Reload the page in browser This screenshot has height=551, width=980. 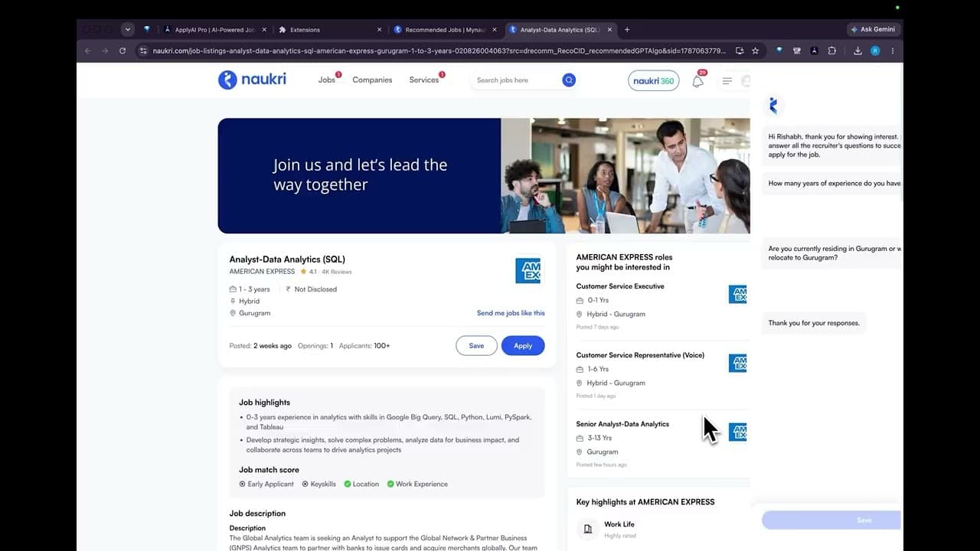pyautogui.click(x=122, y=51)
